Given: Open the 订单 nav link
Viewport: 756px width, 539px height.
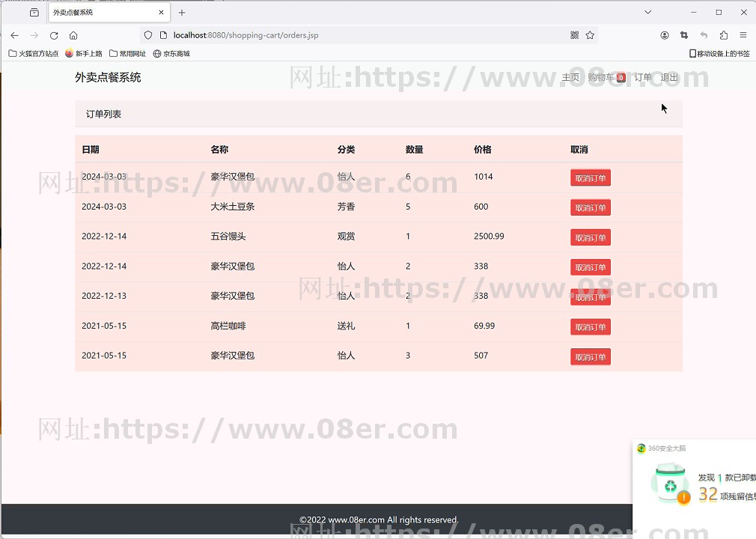Looking at the screenshot, I should click(x=643, y=78).
